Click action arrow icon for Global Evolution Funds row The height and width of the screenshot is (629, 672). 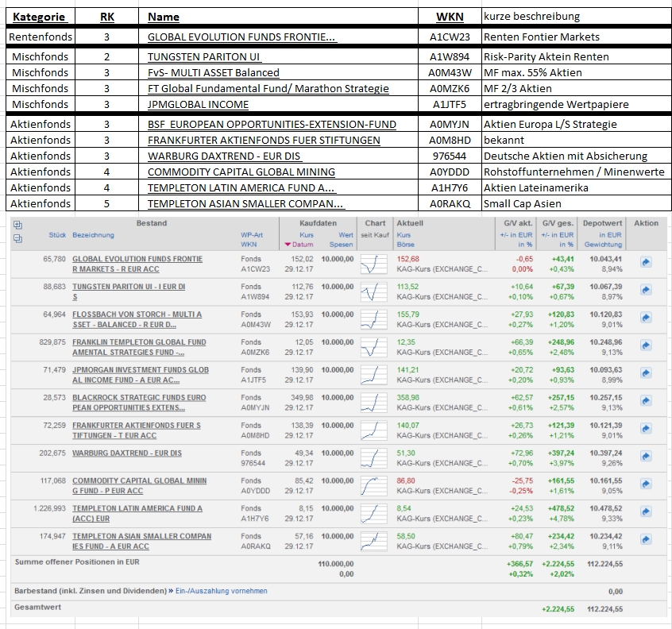point(646,262)
